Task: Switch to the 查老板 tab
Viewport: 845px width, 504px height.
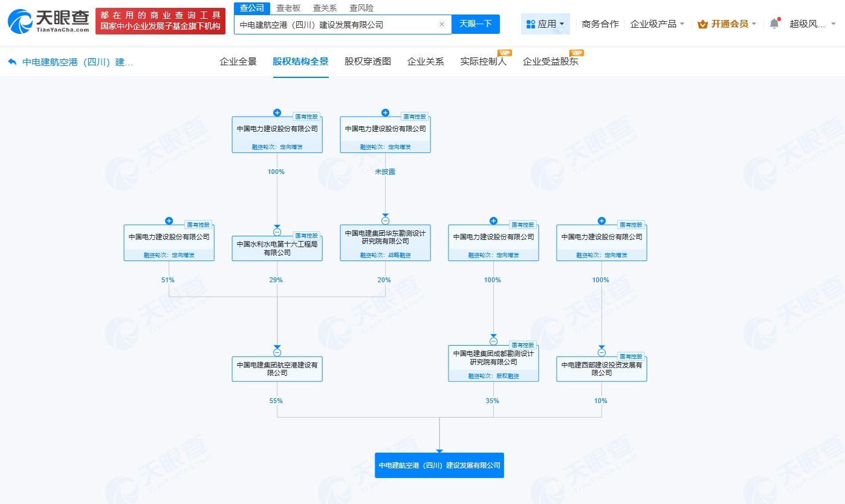Action: coord(288,8)
